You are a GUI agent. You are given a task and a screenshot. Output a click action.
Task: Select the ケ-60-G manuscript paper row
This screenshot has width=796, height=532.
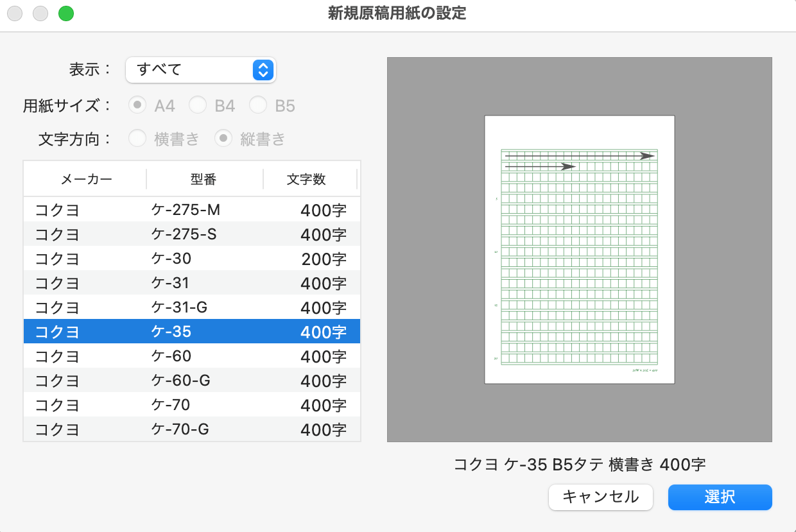[191, 380]
